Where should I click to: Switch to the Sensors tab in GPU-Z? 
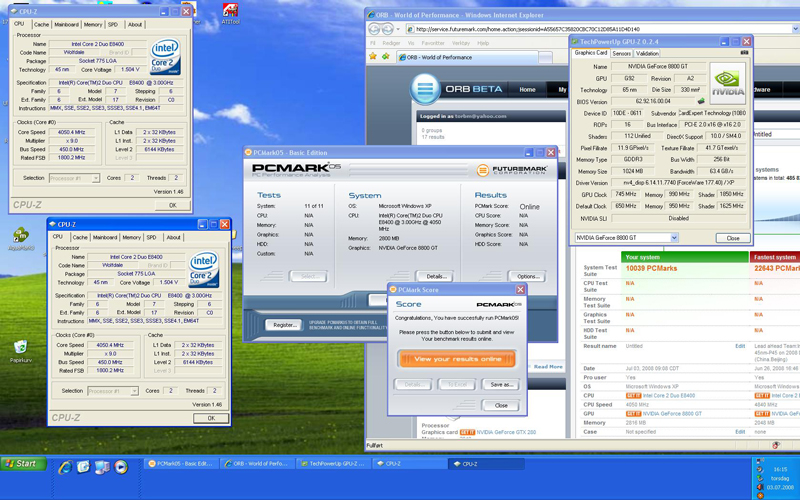[621, 53]
